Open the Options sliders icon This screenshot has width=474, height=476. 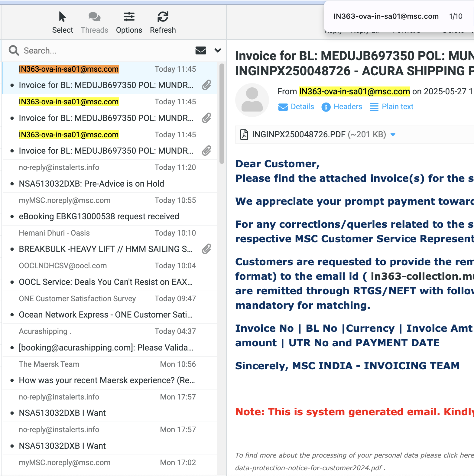(129, 17)
